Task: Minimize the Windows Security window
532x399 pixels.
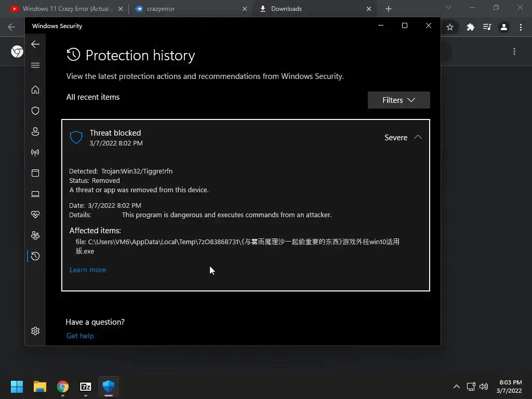Action: pos(381,25)
